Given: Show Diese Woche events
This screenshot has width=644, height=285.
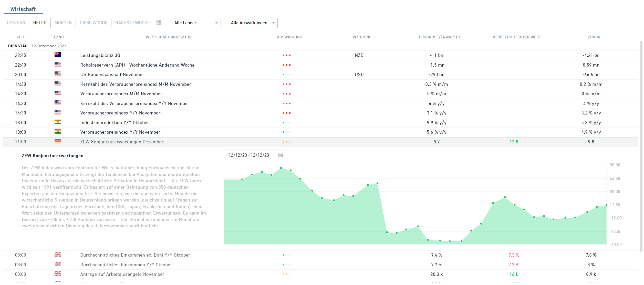Looking at the screenshot, I should pyautogui.click(x=93, y=23).
